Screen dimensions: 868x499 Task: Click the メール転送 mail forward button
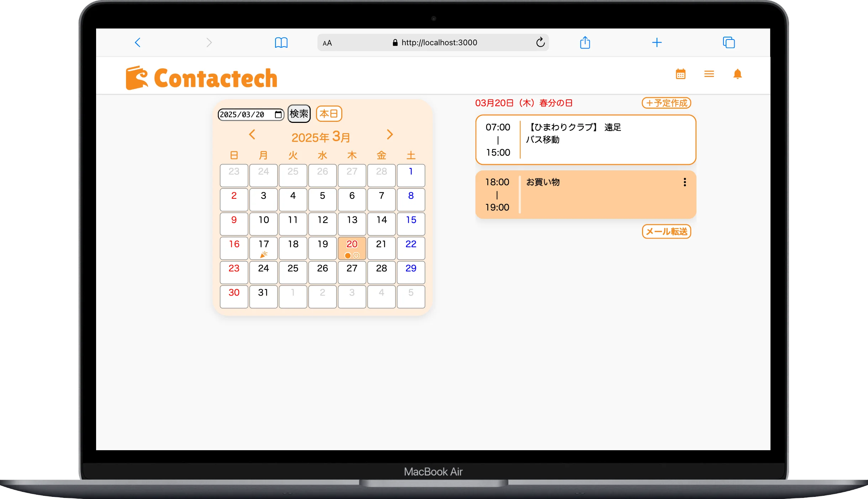tap(666, 232)
